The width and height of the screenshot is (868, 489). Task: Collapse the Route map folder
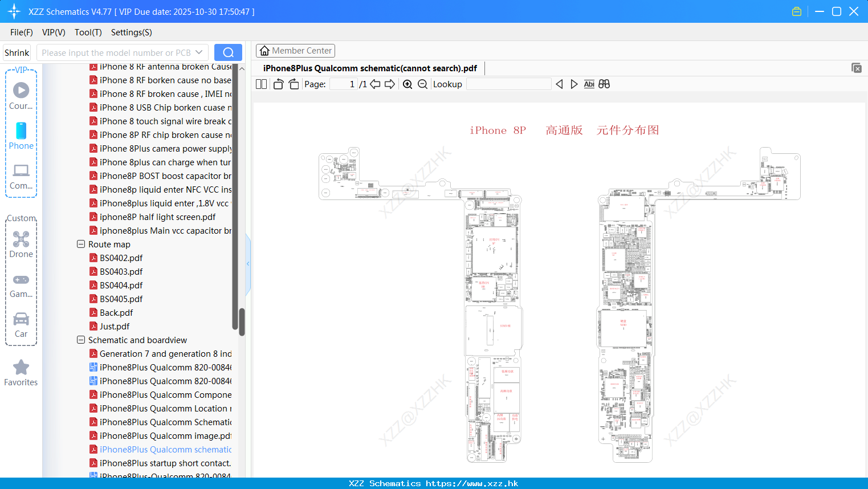(81, 244)
